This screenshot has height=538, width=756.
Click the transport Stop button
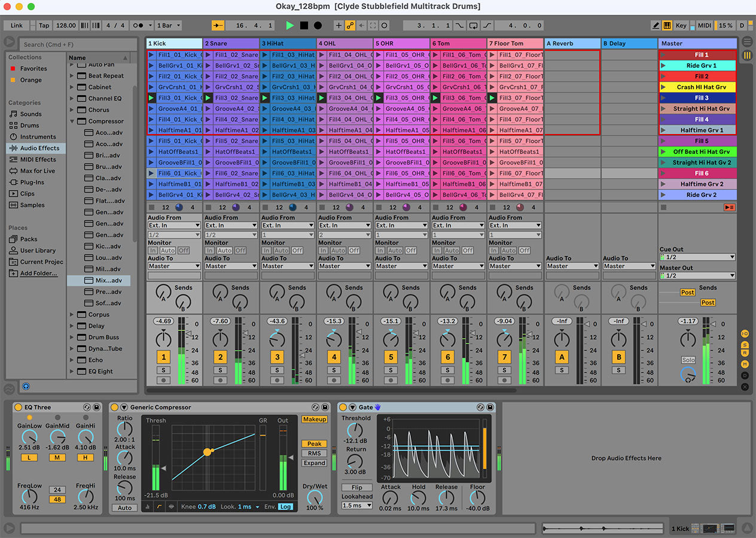click(304, 26)
